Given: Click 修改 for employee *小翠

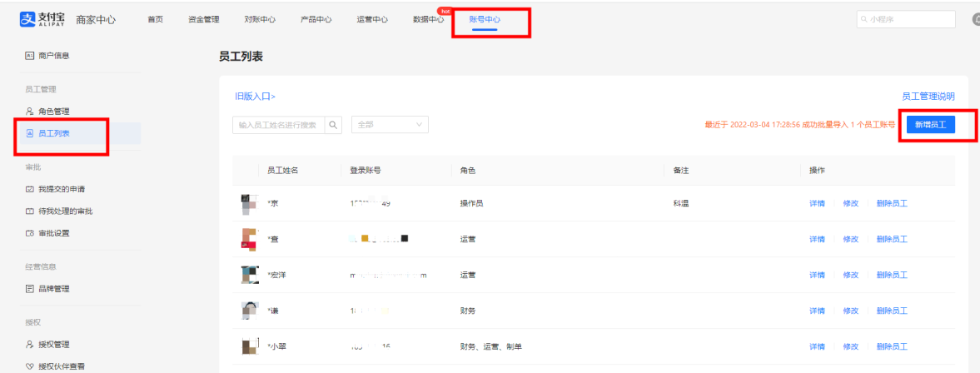Looking at the screenshot, I should coord(851,346).
